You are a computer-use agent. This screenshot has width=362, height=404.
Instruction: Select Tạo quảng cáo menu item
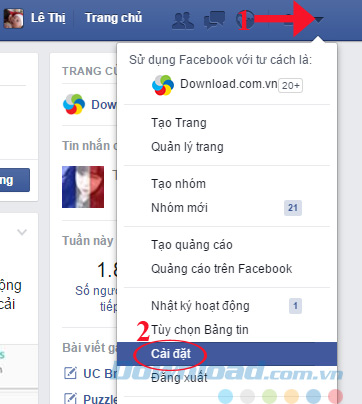coord(192,245)
